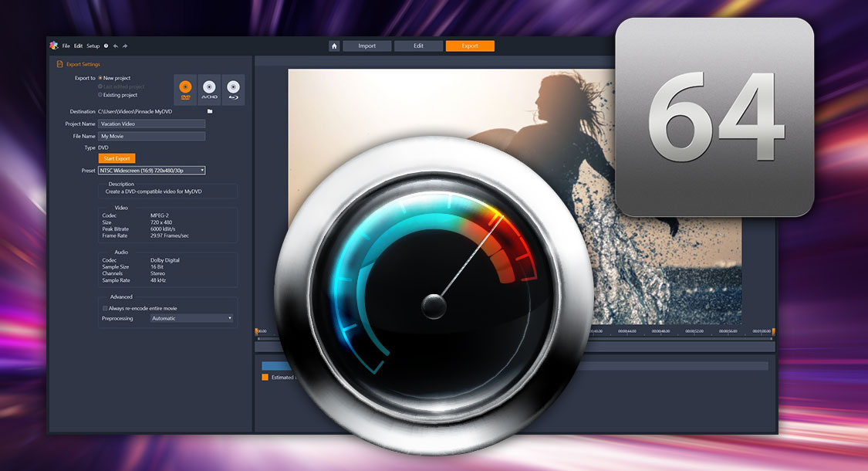Switch to the Edit tab

(418, 46)
